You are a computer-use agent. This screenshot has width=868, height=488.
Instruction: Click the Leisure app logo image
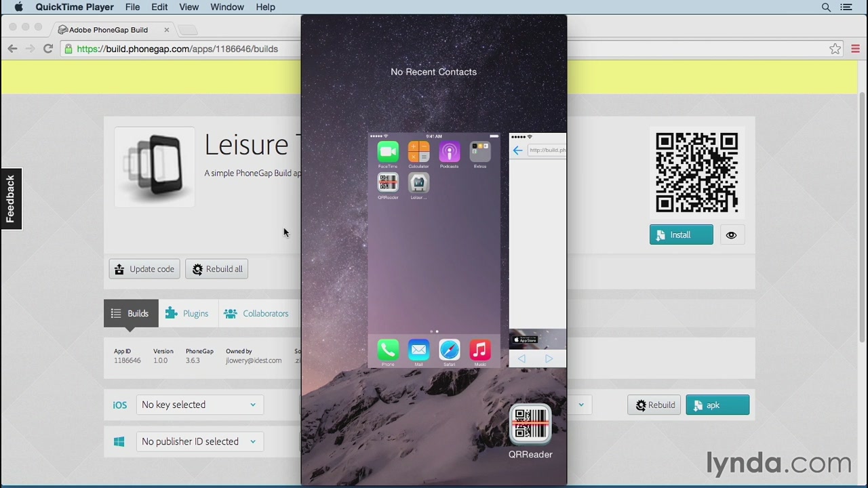pos(155,167)
